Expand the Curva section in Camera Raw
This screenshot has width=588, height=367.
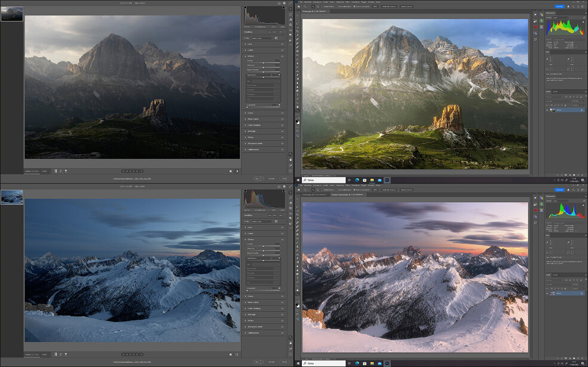[x=252, y=114]
